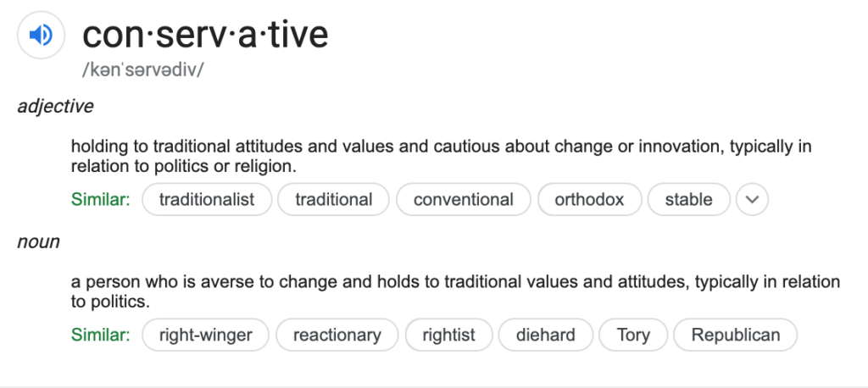Click the 'orthodox' synonym chip
Screen dimensions: 868x388
tap(590, 199)
